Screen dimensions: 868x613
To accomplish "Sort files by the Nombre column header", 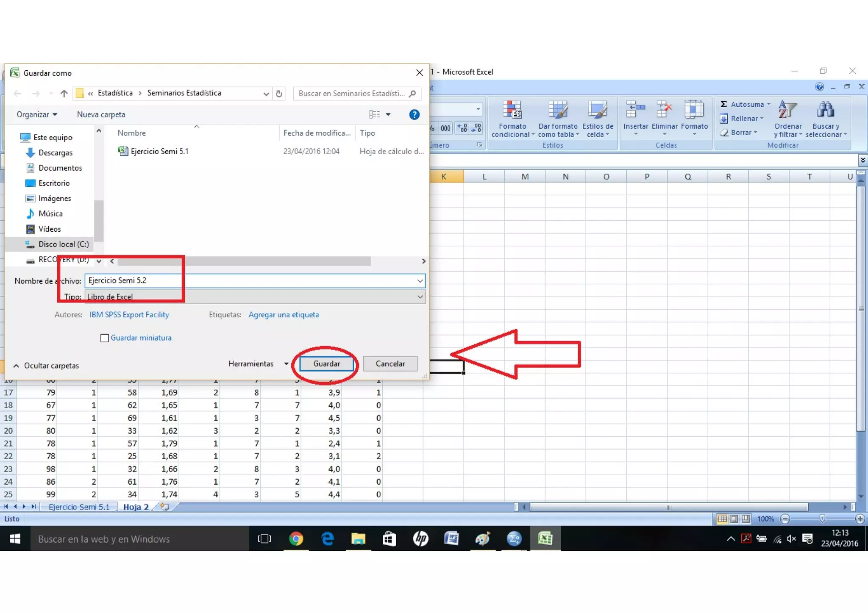I will 131,133.
